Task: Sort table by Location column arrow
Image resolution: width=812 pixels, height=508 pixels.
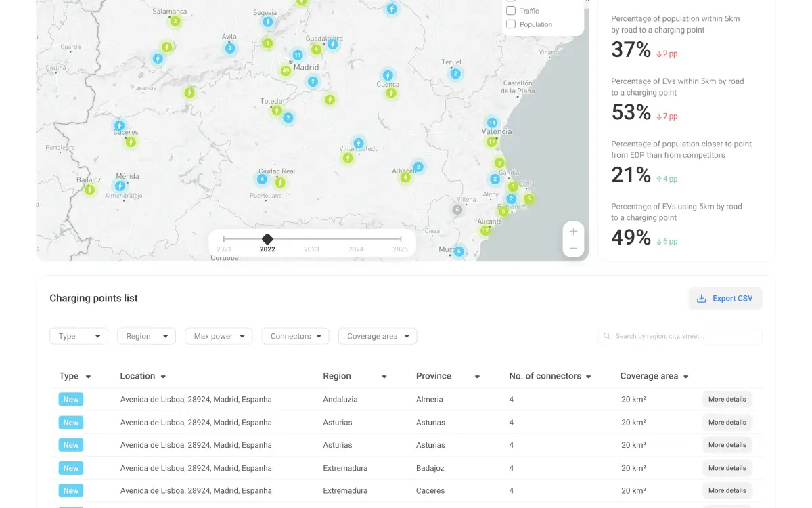Action: click(x=163, y=377)
